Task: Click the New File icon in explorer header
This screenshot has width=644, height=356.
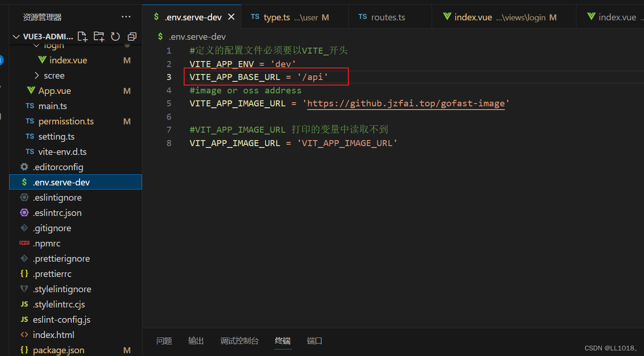Action: (82, 37)
